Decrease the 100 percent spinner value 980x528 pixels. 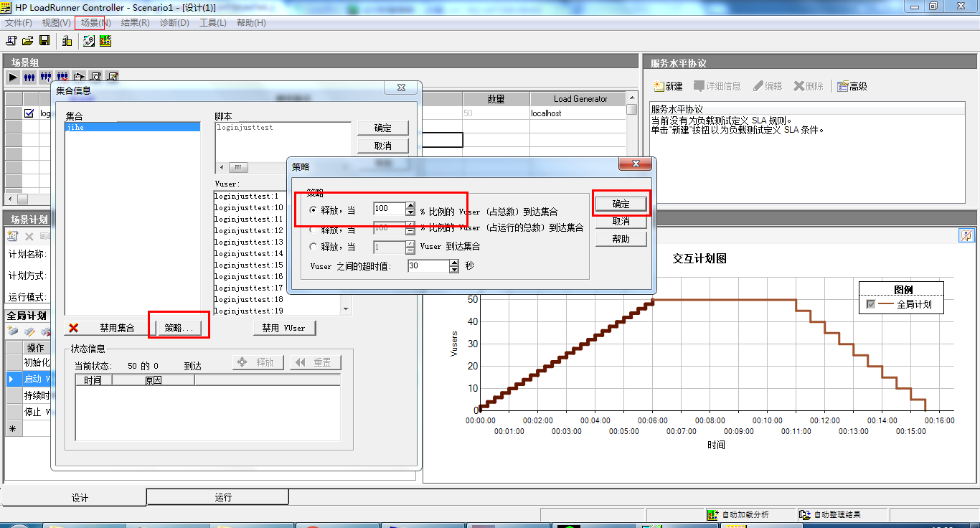410,212
